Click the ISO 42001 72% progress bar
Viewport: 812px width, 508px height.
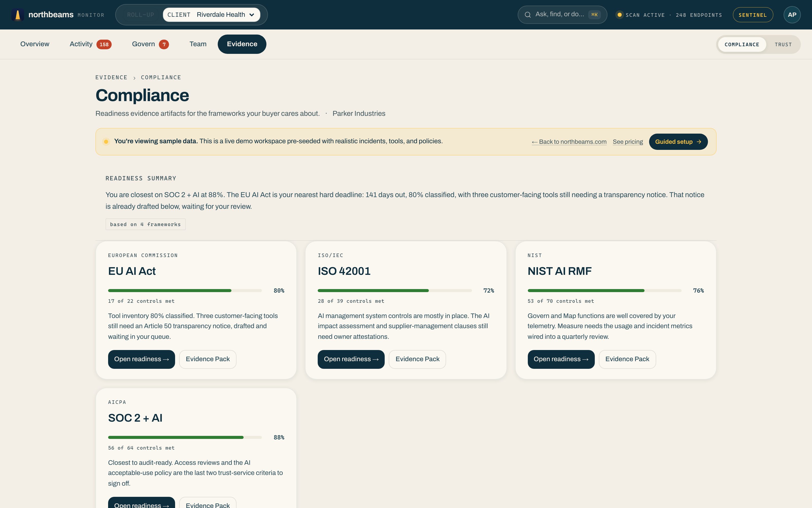tap(395, 291)
